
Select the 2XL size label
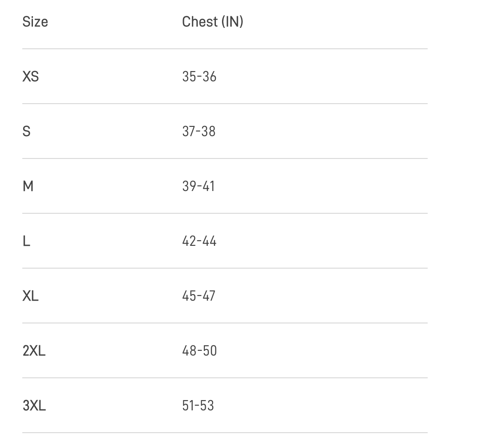tap(34, 351)
